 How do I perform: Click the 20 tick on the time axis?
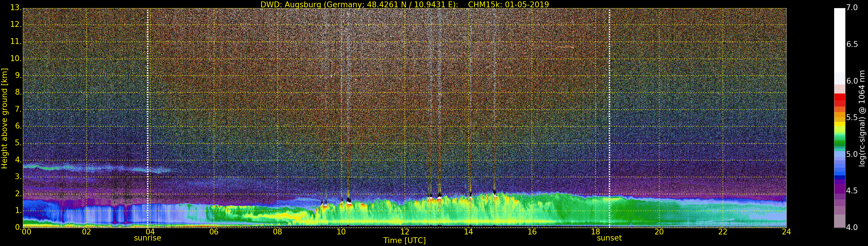[x=659, y=232]
